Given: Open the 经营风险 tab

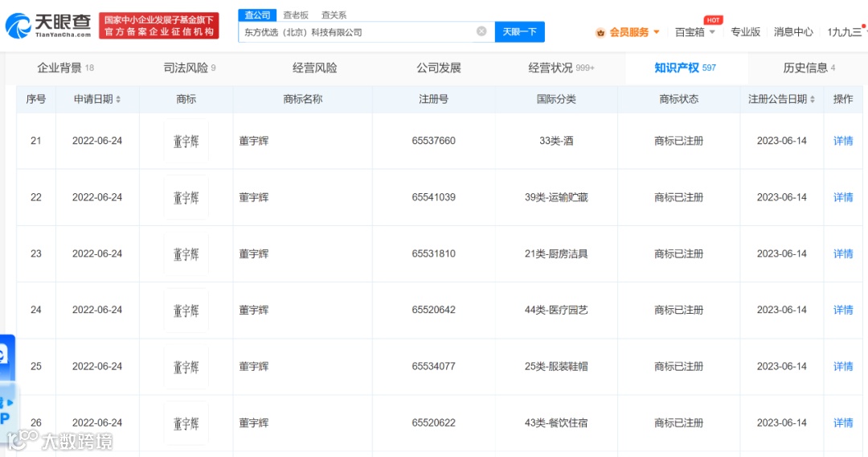Looking at the screenshot, I should (314, 68).
